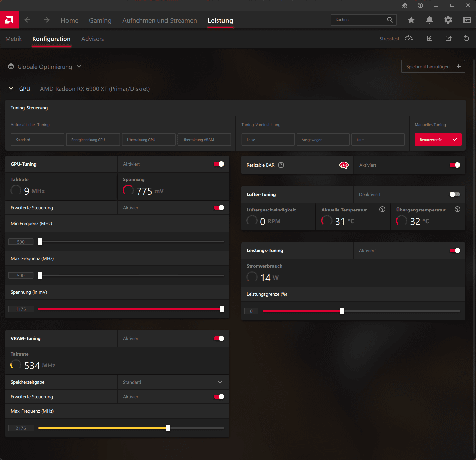Open favorites star icon
476x460 pixels.
pos(411,20)
